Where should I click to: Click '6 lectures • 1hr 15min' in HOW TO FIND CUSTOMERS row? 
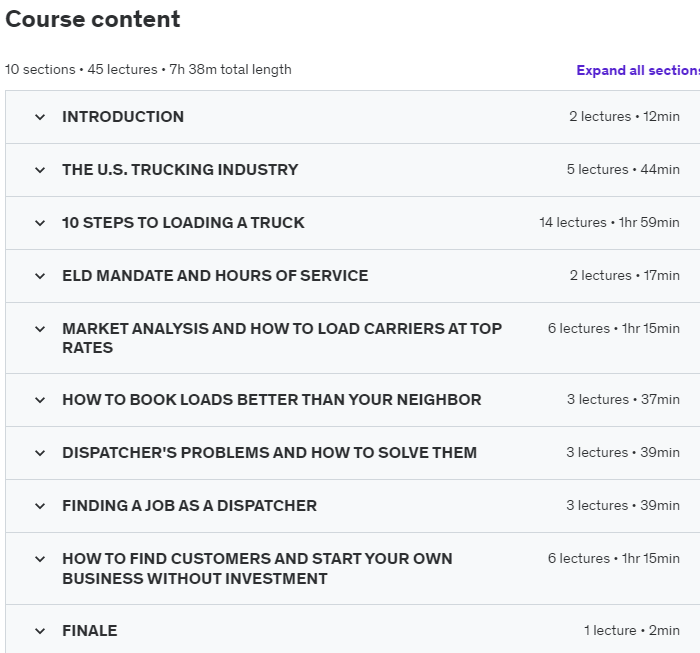pos(614,558)
